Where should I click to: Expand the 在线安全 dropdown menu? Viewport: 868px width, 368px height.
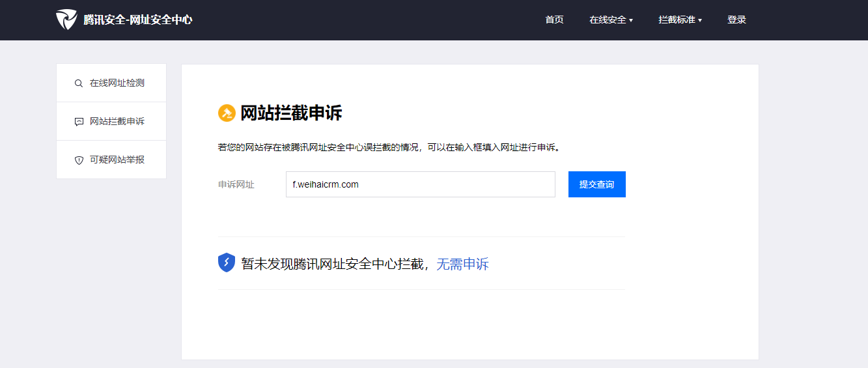click(611, 20)
